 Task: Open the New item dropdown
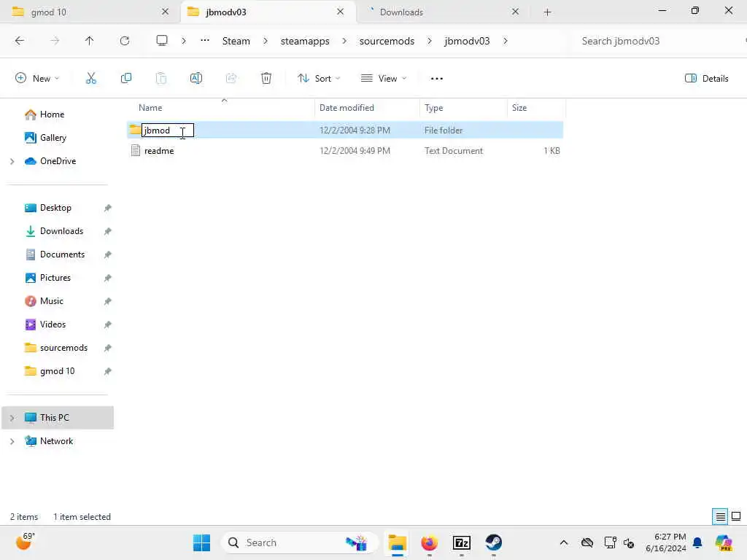tap(37, 79)
